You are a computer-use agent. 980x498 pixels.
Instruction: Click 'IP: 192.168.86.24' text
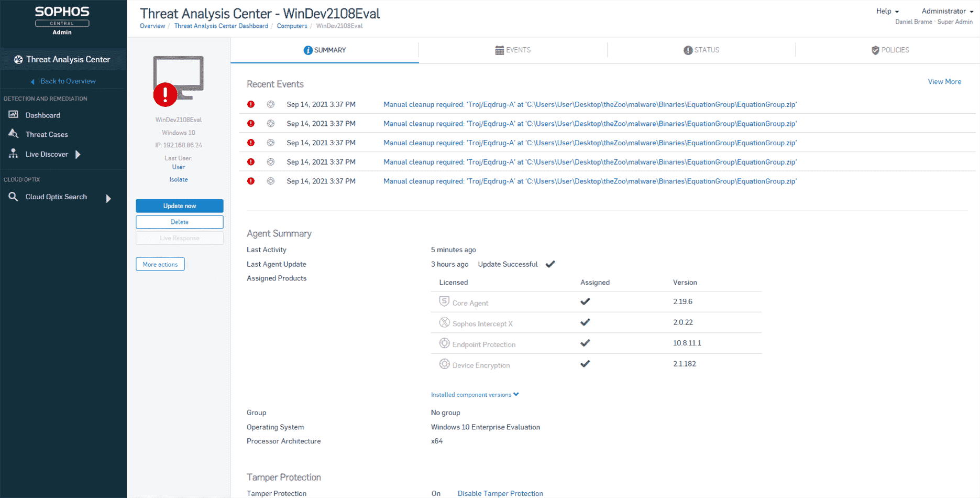(179, 145)
